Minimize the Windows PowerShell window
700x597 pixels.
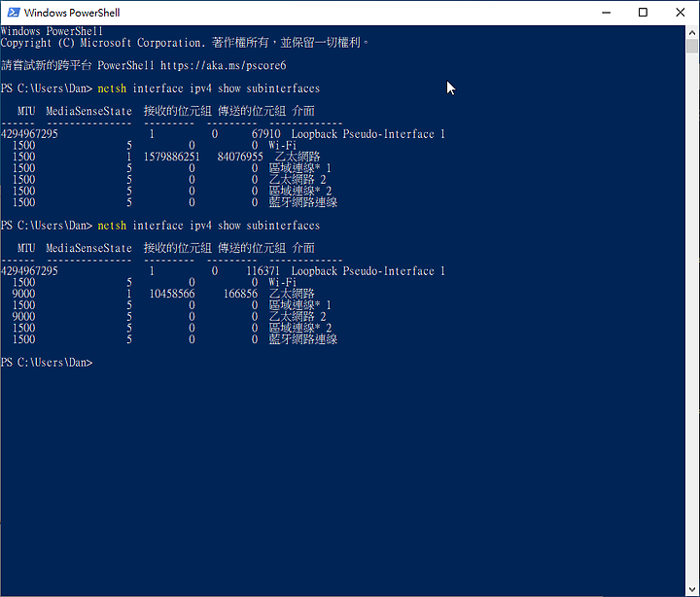pos(606,13)
